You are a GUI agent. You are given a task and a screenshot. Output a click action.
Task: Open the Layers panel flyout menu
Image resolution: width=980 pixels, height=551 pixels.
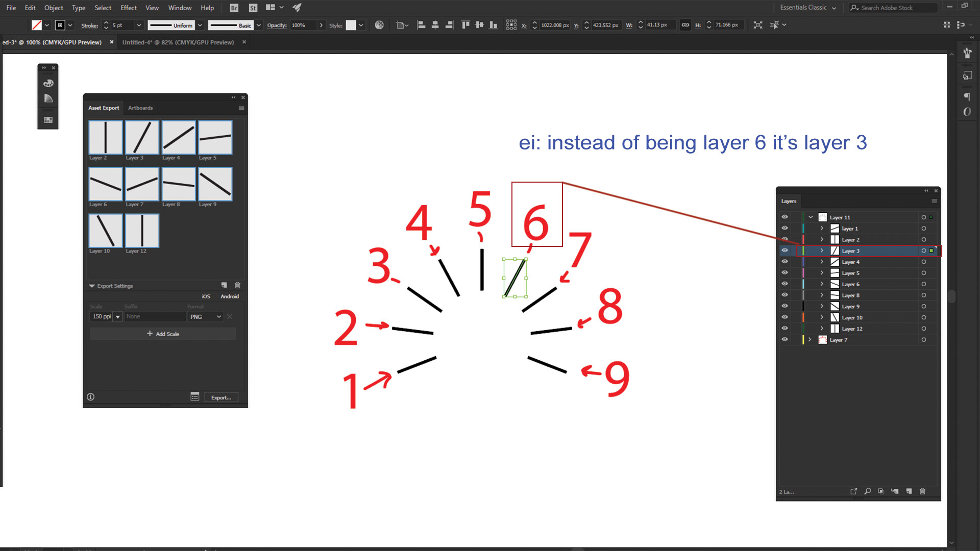tap(934, 201)
